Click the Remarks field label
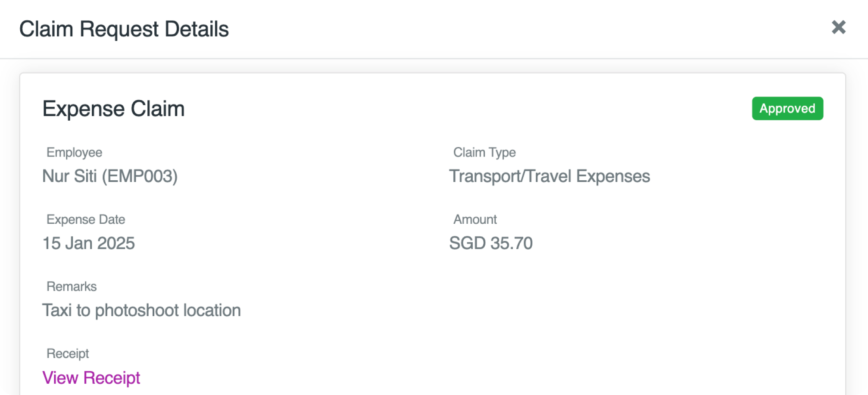This screenshot has width=868, height=395. [71, 286]
